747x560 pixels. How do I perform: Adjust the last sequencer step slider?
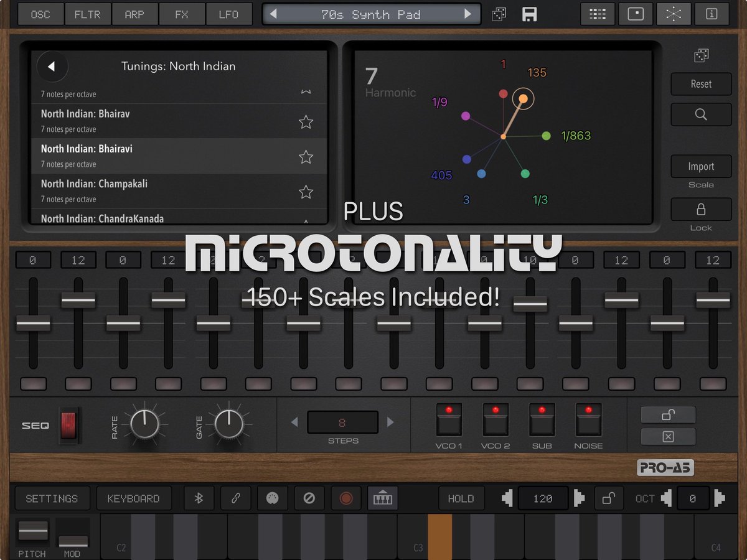coord(713,301)
